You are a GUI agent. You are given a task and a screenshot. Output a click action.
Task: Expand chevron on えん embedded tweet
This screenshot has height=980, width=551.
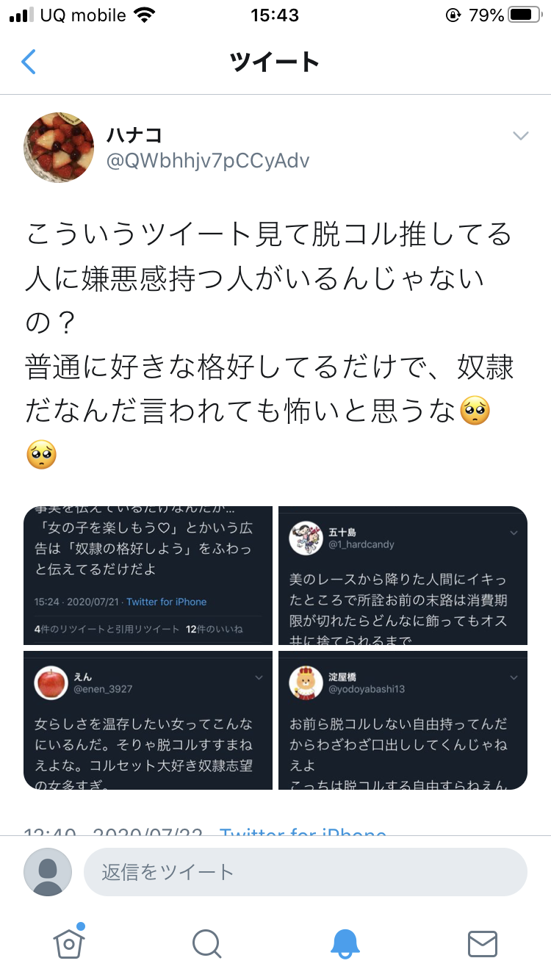pyautogui.click(x=259, y=677)
